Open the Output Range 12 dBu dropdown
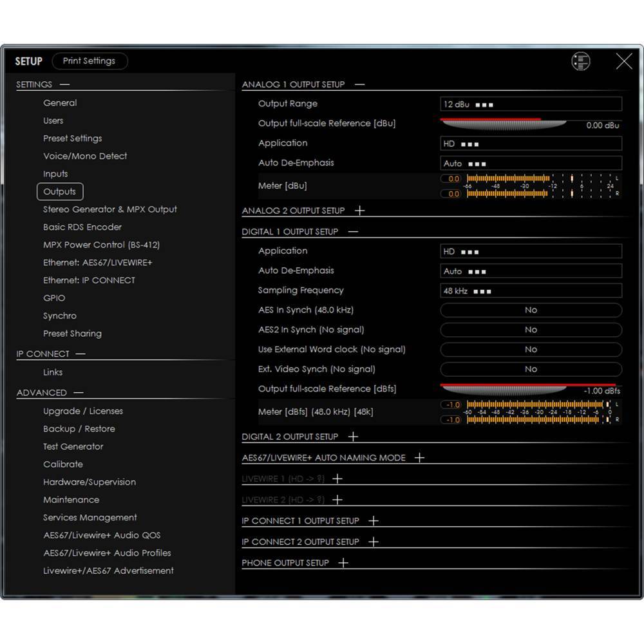The image size is (644, 644). point(531,104)
